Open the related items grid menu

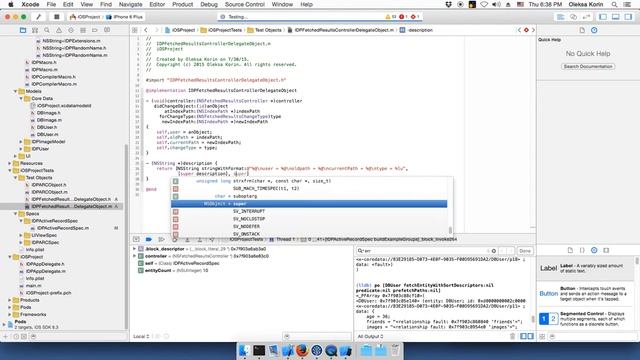click(x=135, y=30)
